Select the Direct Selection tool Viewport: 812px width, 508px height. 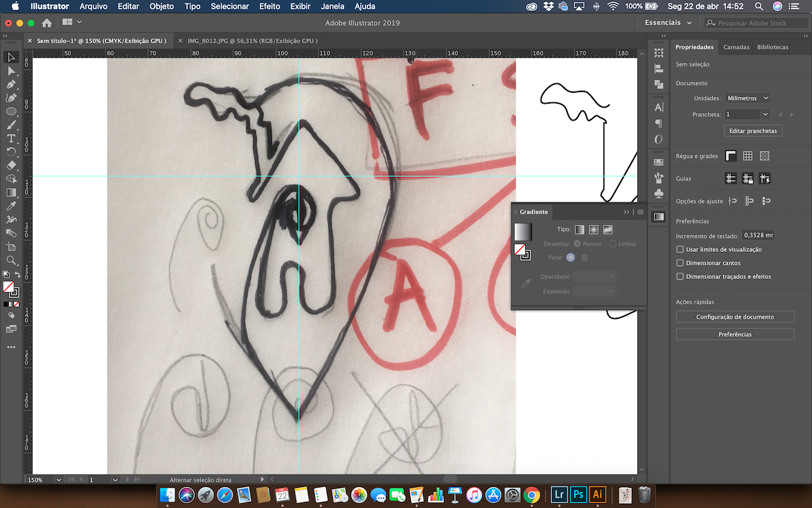[11, 71]
